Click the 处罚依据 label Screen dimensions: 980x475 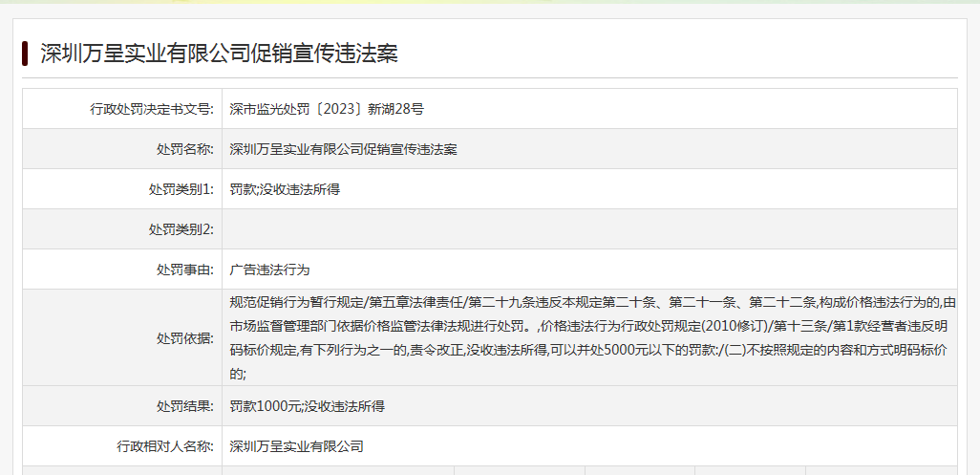(x=185, y=338)
